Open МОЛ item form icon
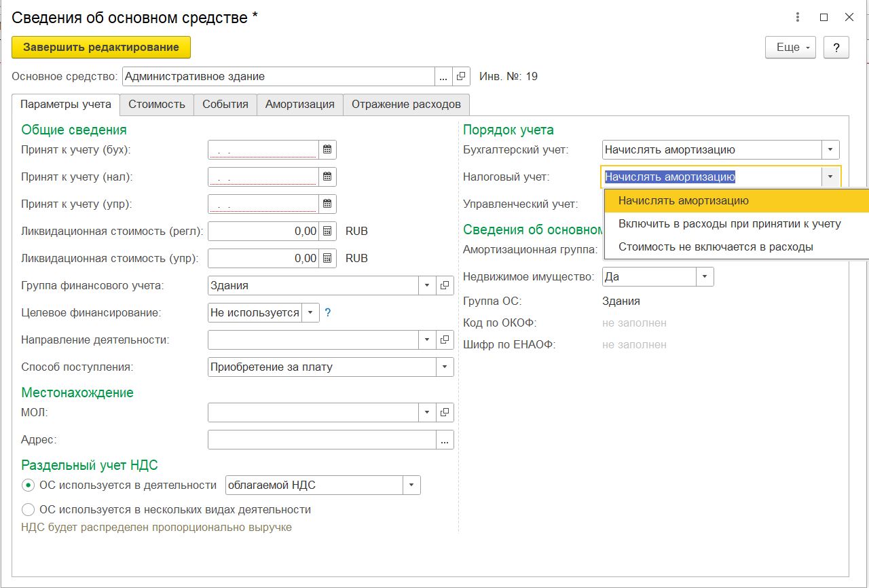The width and height of the screenshot is (869, 588). pos(445,412)
